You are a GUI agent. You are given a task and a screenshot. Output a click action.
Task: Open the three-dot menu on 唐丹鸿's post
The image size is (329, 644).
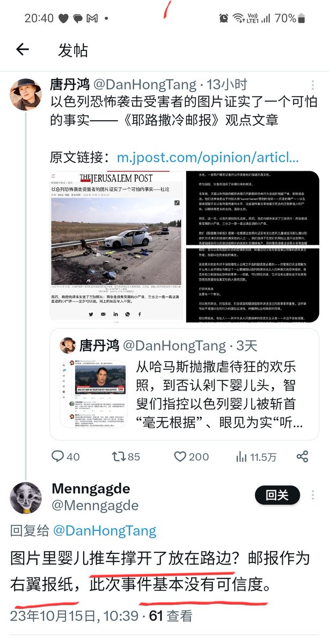click(x=313, y=85)
